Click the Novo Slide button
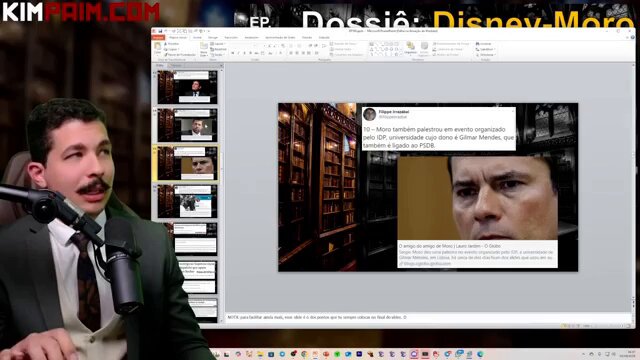640x360 pixels. [204, 49]
